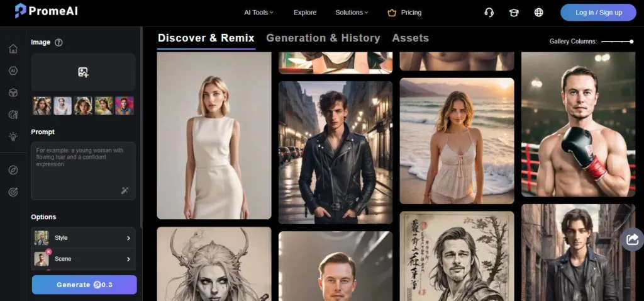Select the first sample face thumbnail

(42, 106)
